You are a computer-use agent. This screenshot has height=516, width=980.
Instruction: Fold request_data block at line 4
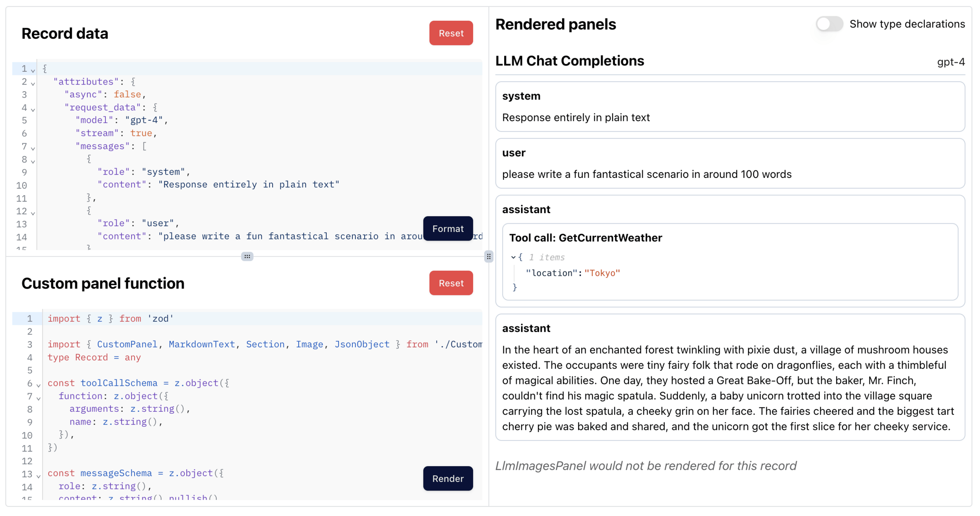point(33,109)
